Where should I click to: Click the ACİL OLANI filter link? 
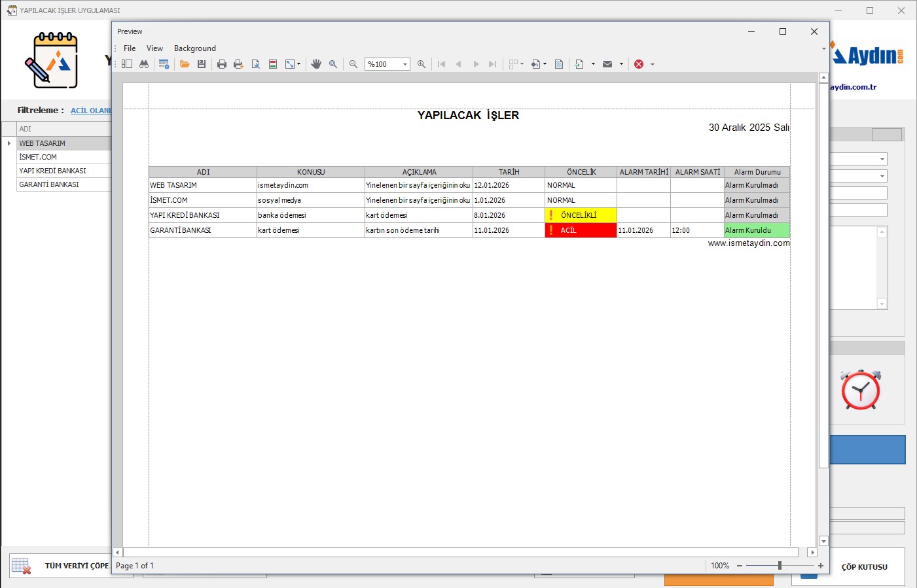(91, 111)
